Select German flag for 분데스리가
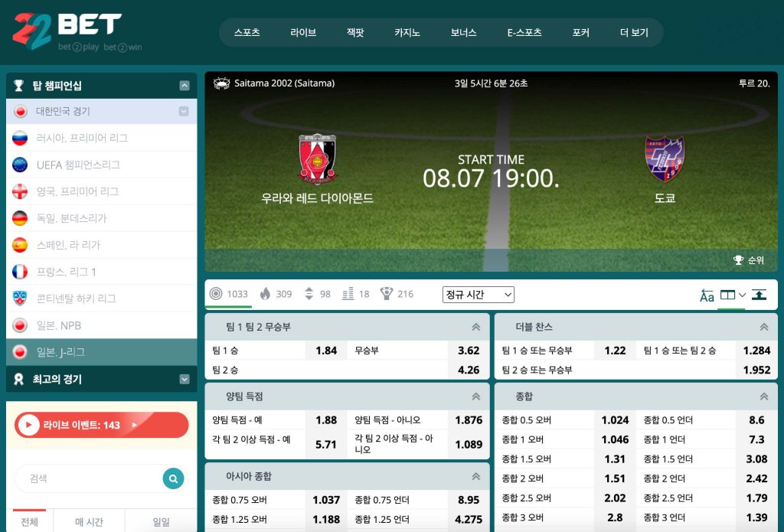 (20, 218)
